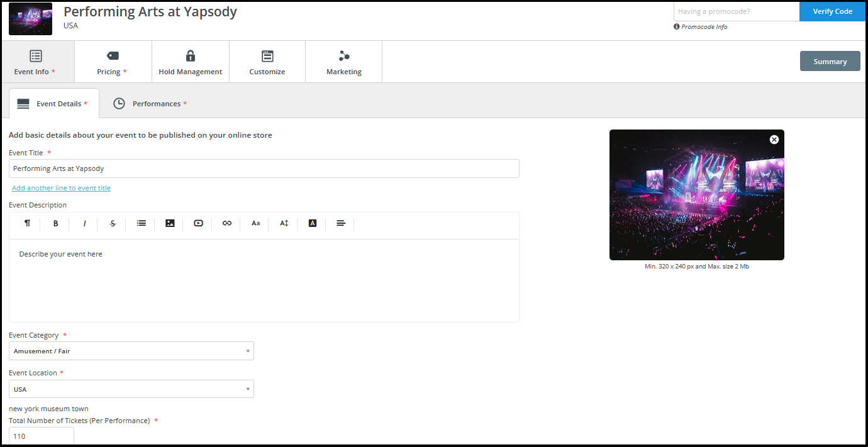Click the Verify Code button
The image size is (868, 447).
coord(832,11)
